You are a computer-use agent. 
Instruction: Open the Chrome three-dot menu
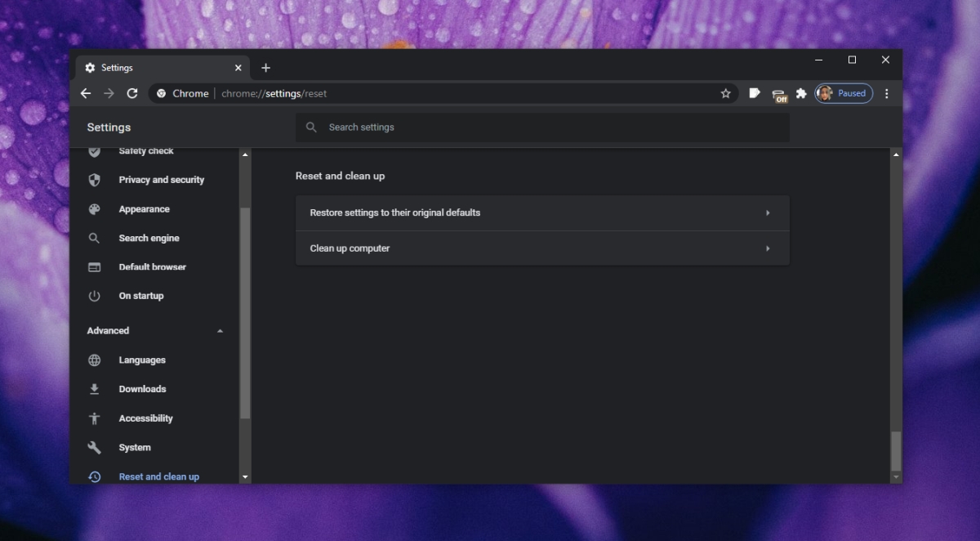click(x=887, y=93)
